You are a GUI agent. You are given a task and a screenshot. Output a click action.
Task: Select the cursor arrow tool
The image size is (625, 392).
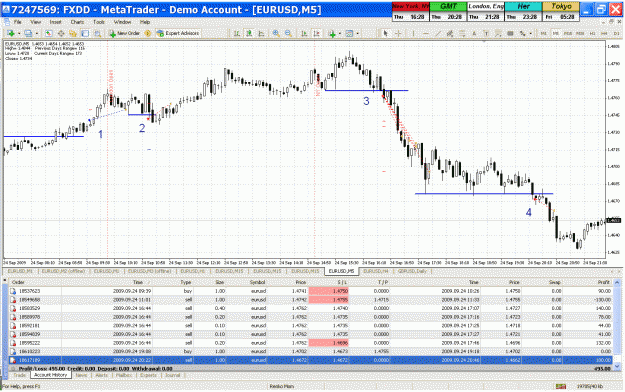pyautogui.click(x=385, y=33)
